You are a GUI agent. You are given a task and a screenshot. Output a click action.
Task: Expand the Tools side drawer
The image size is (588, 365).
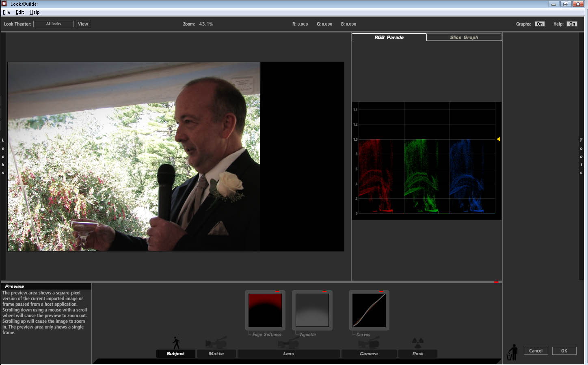point(581,156)
